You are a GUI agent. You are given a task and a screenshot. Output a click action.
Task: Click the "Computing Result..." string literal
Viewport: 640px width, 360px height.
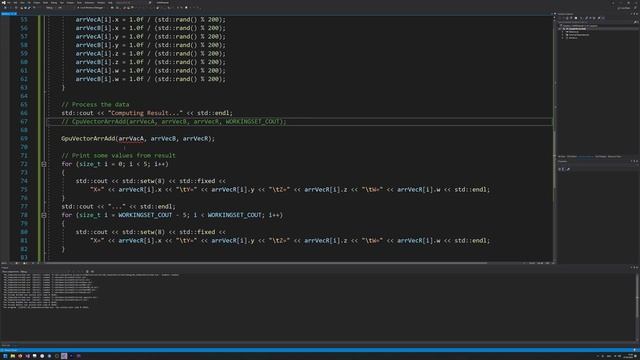point(145,113)
